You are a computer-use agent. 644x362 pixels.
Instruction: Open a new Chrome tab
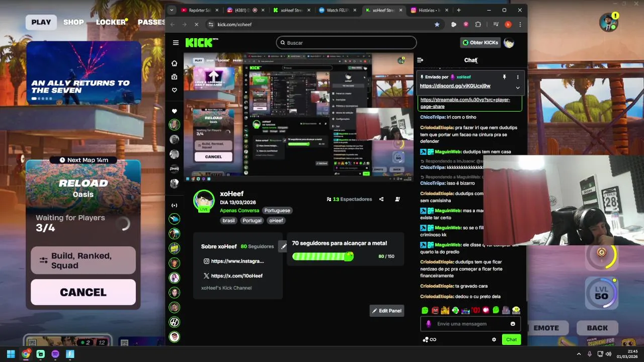(x=458, y=10)
